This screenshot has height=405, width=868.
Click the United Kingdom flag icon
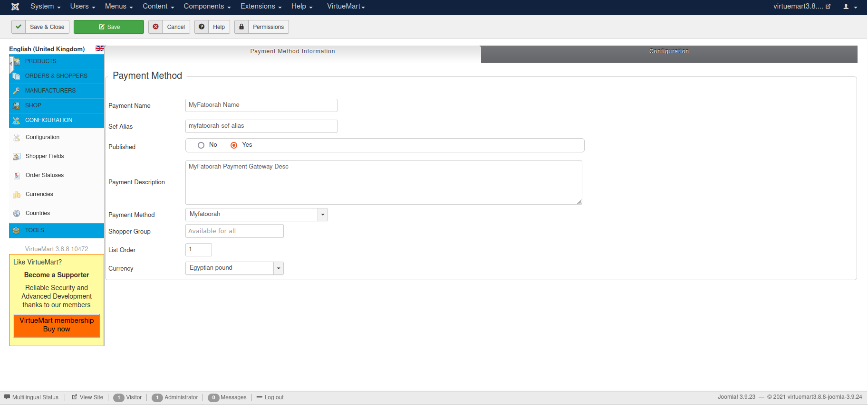[100, 48]
